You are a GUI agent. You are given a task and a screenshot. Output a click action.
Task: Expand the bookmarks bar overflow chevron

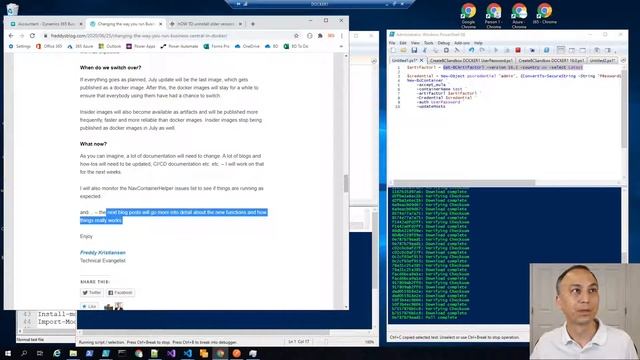click(x=341, y=47)
